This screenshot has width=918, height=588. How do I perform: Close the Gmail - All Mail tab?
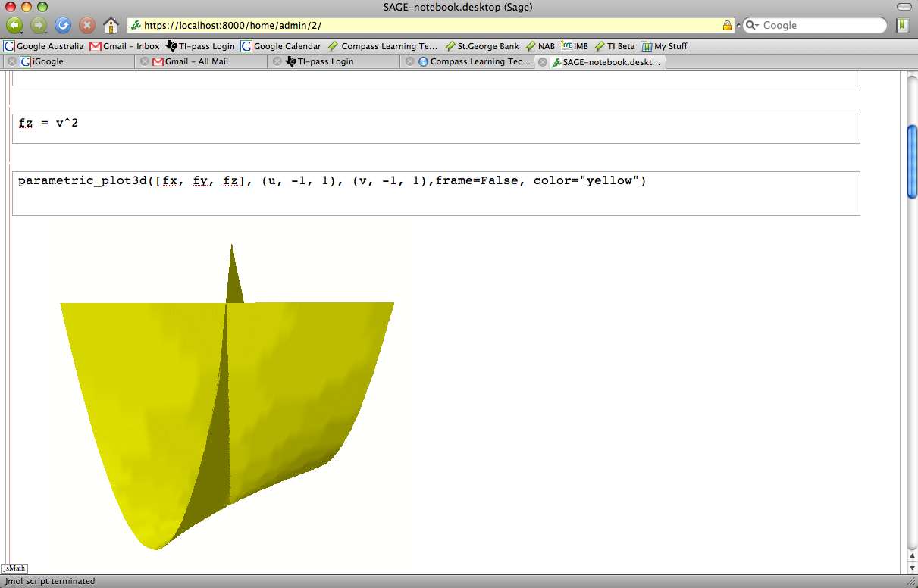(x=144, y=61)
